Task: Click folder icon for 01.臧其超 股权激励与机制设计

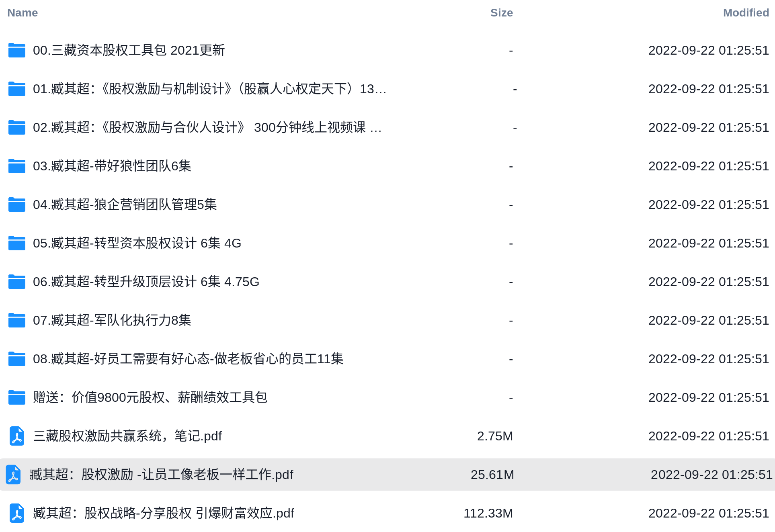Action: (x=17, y=89)
